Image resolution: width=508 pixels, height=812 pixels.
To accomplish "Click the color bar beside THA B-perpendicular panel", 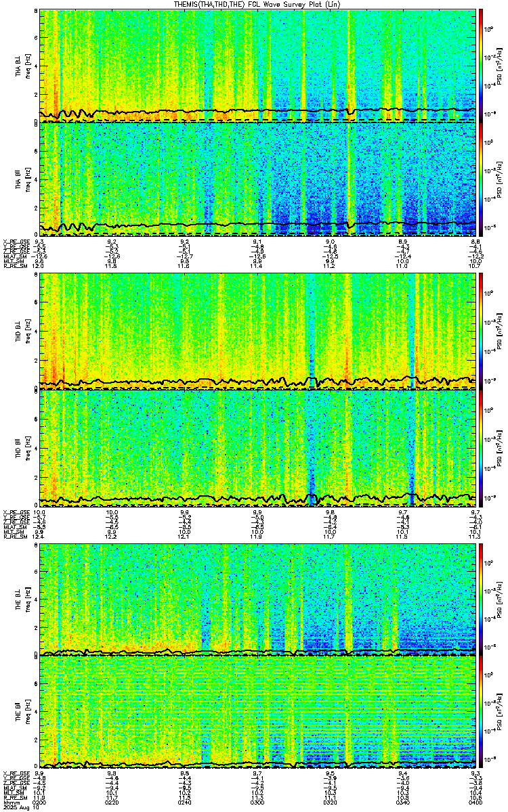I will tap(481, 65).
